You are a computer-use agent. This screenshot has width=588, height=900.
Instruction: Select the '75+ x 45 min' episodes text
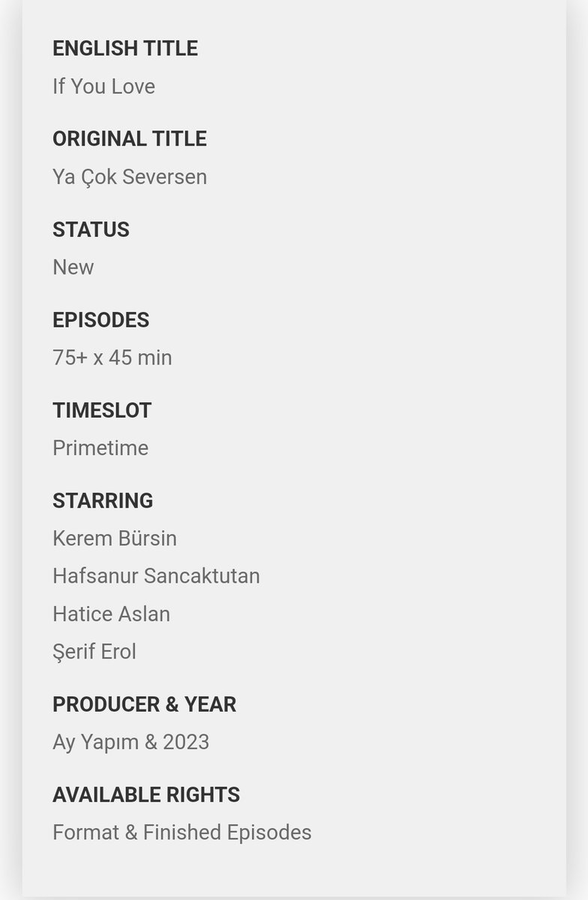[112, 358]
